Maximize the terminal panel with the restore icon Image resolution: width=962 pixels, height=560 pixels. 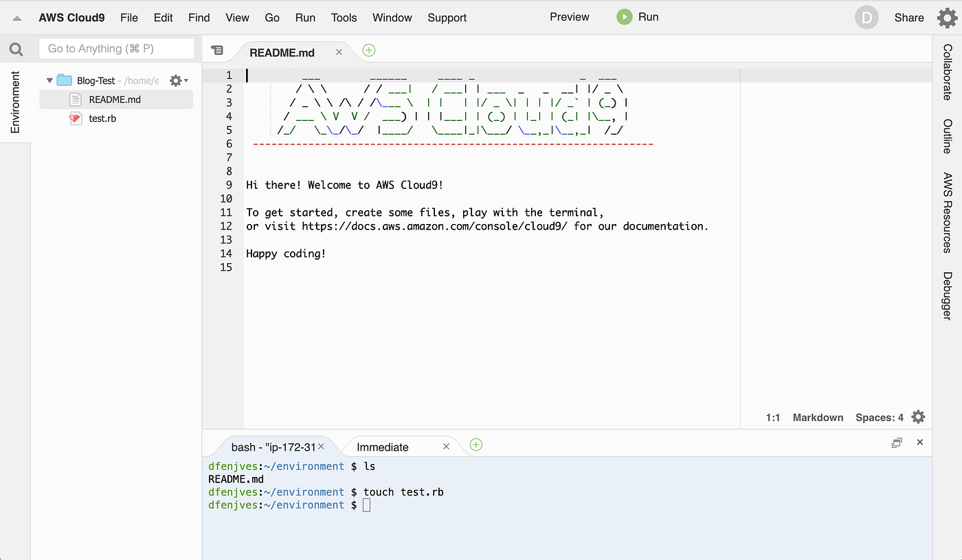(x=897, y=443)
